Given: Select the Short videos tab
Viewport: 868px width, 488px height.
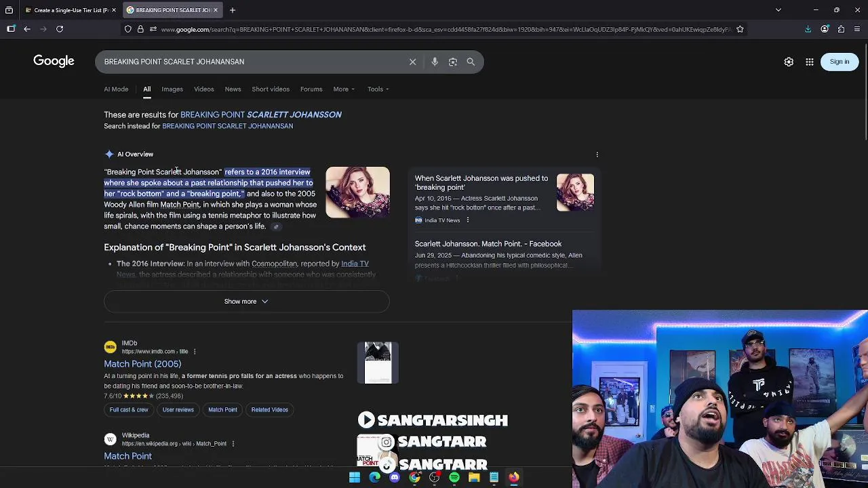Looking at the screenshot, I should (271, 89).
